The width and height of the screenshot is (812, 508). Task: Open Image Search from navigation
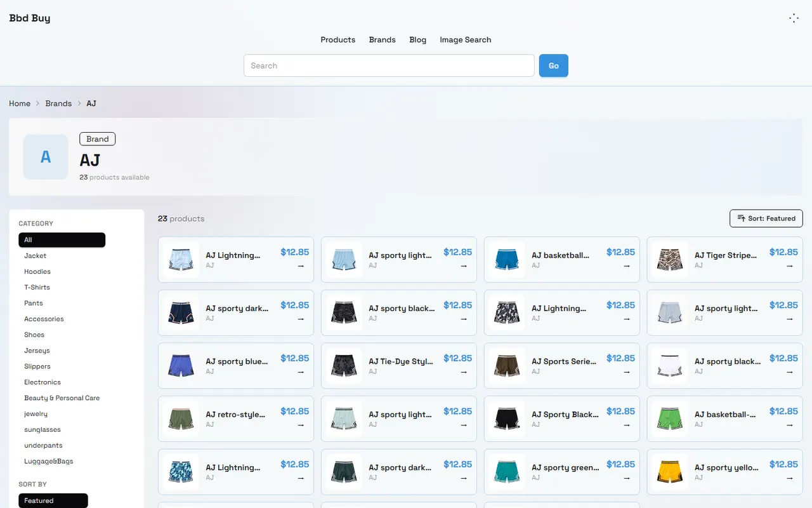click(x=466, y=39)
